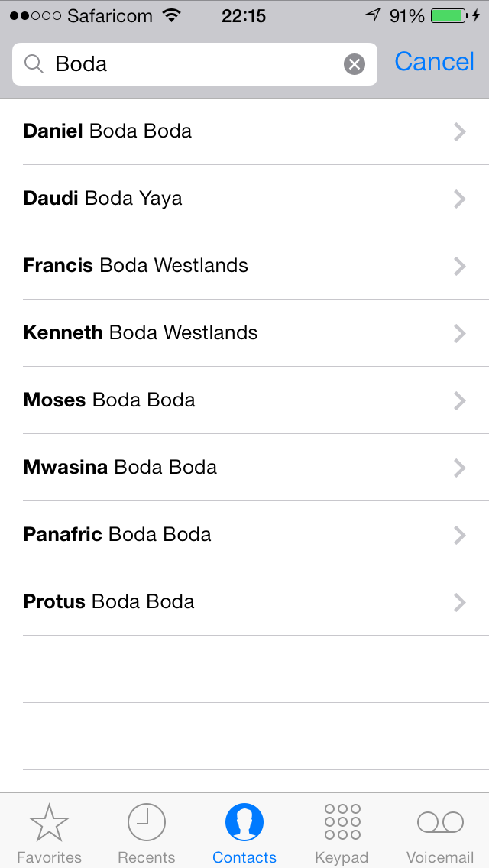The width and height of the screenshot is (489, 868).
Task: Tap the Wi-Fi signal status icon
Action: [x=172, y=15]
